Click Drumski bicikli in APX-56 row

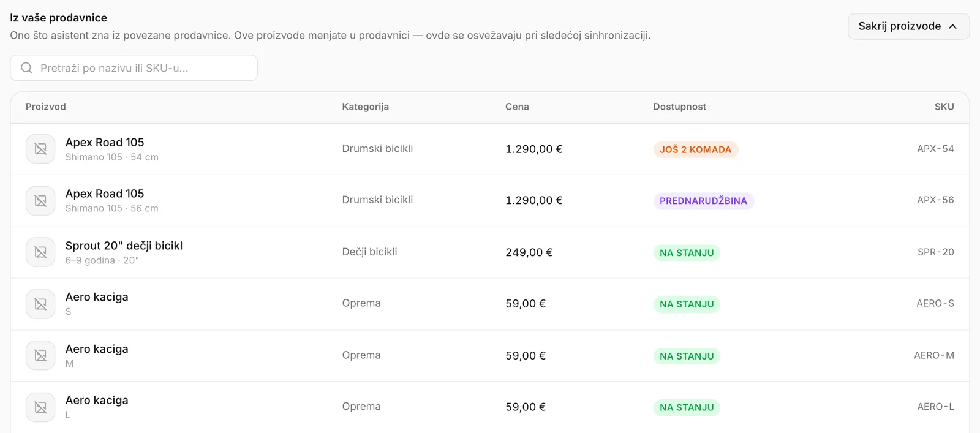click(377, 200)
